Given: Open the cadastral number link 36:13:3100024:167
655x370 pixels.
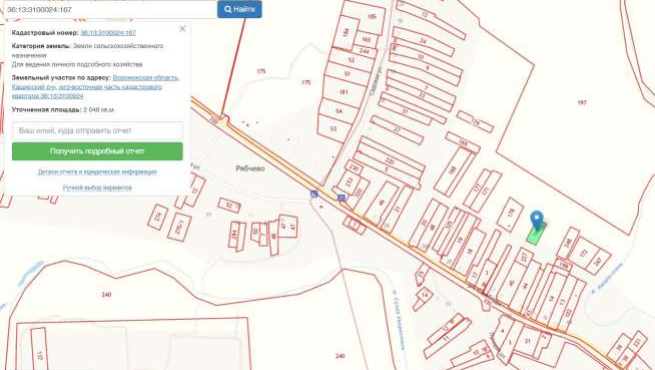Looking at the screenshot, I should pyautogui.click(x=108, y=33).
